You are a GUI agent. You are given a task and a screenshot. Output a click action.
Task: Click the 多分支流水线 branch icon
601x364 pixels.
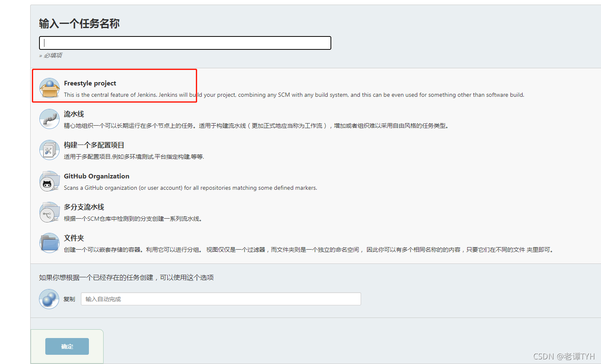pyautogui.click(x=49, y=212)
